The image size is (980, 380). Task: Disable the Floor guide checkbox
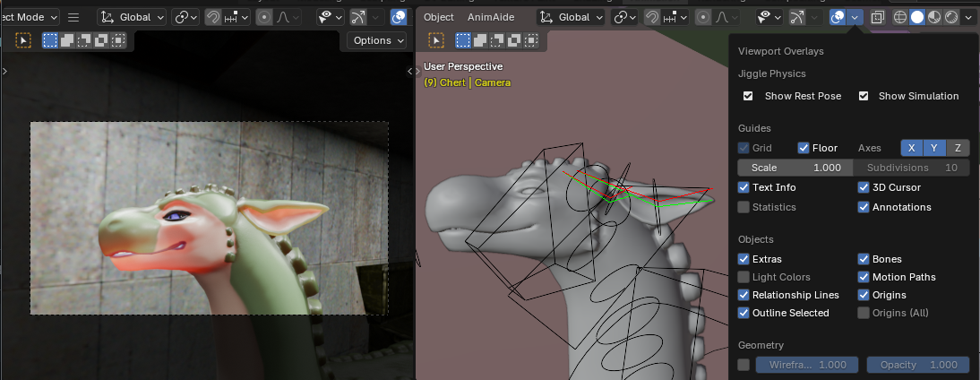(804, 148)
